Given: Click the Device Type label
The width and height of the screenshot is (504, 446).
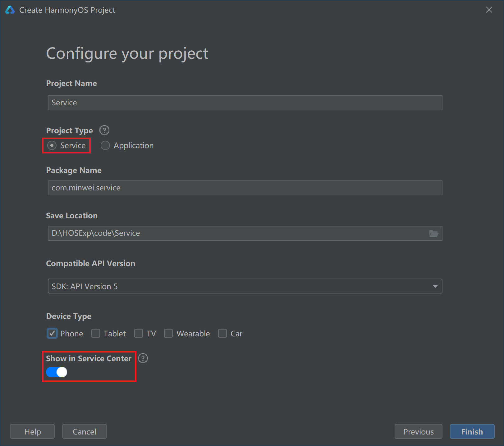Looking at the screenshot, I should tap(69, 316).
